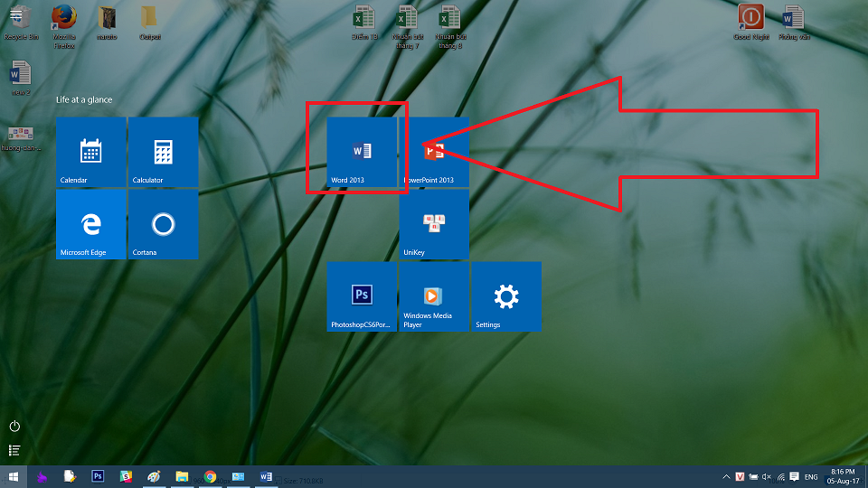
Task: Expand the Start hamburger menu
Action: (x=15, y=15)
